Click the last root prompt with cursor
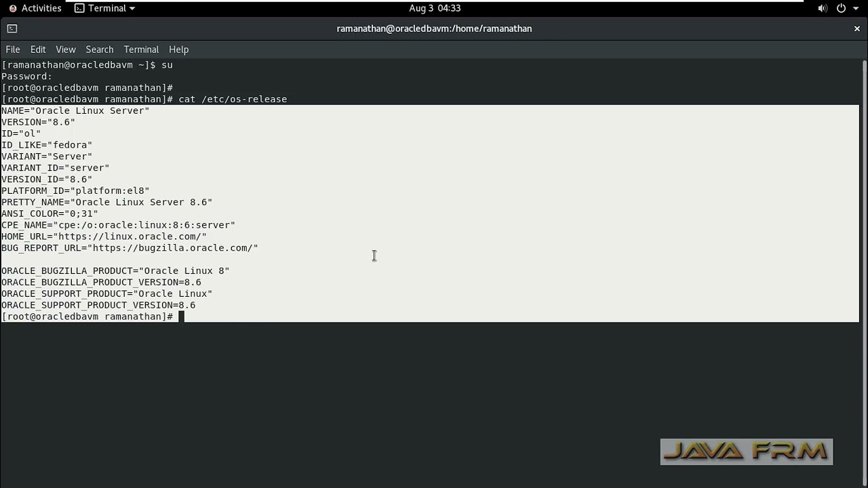 click(x=93, y=317)
